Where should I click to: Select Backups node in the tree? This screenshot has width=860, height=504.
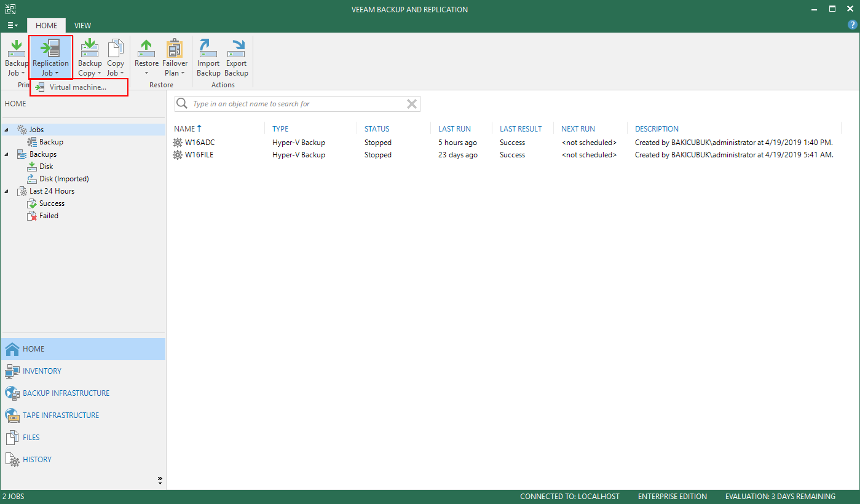click(43, 154)
